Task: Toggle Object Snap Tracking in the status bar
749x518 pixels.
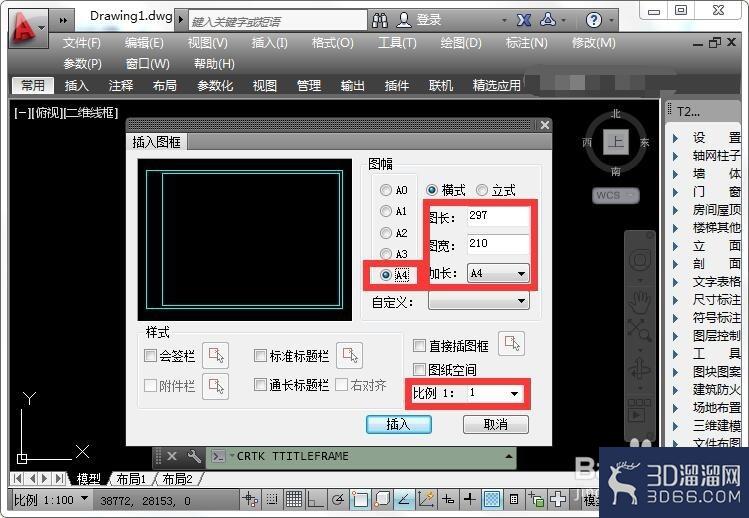Action: tap(404, 500)
